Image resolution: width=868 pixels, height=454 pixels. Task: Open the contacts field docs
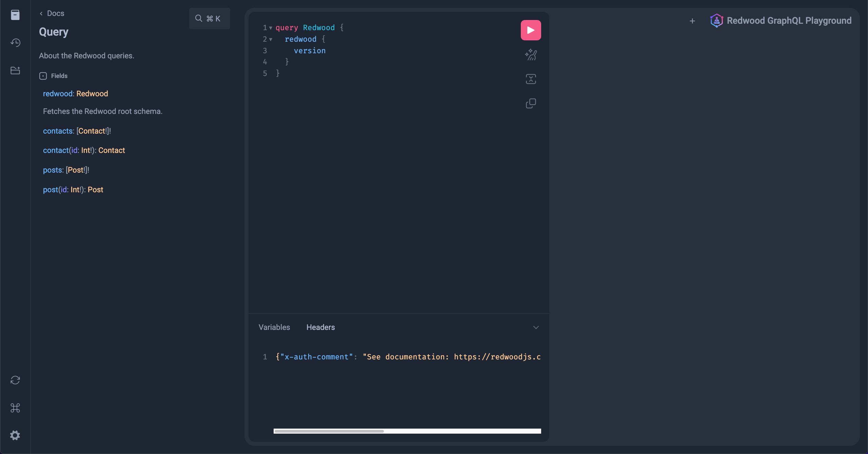click(x=58, y=131)
